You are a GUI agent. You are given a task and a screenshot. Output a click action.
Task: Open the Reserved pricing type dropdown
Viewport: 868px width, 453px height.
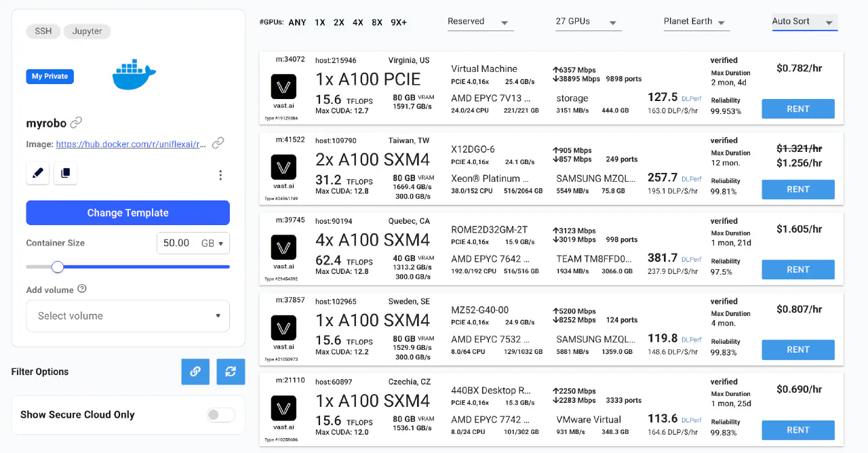coord(479,22)
